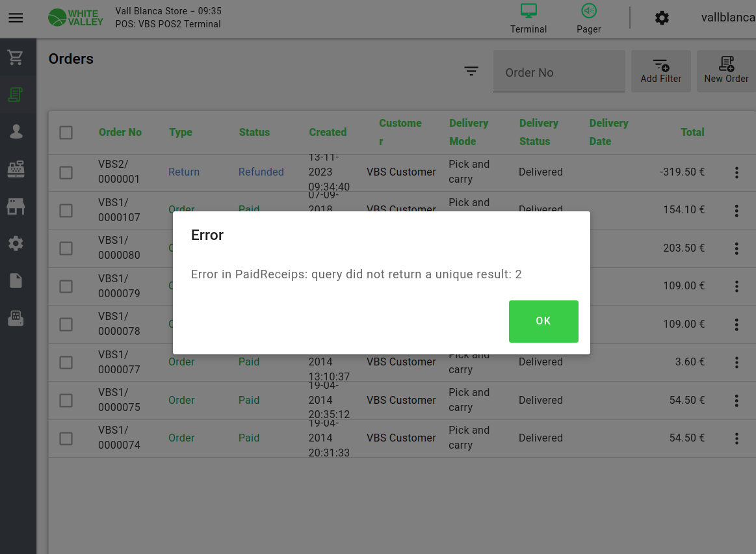Select the customer profile sidebar icon

(16, 132)
